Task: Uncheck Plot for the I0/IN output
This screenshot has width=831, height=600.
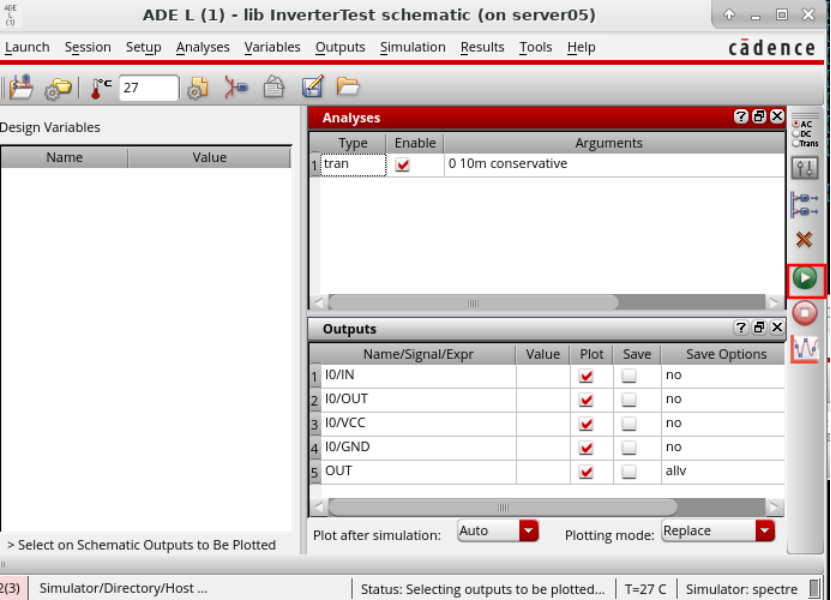Action: [586, 376]
